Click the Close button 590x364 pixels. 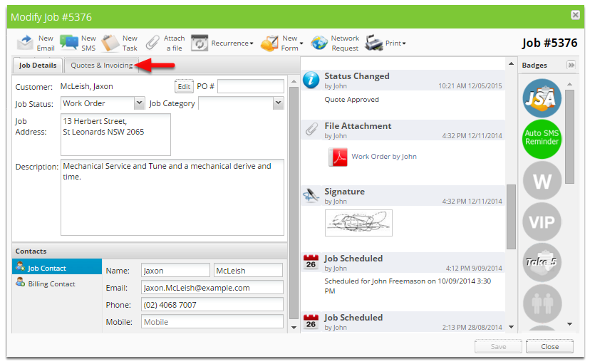(x=549, y=346)
